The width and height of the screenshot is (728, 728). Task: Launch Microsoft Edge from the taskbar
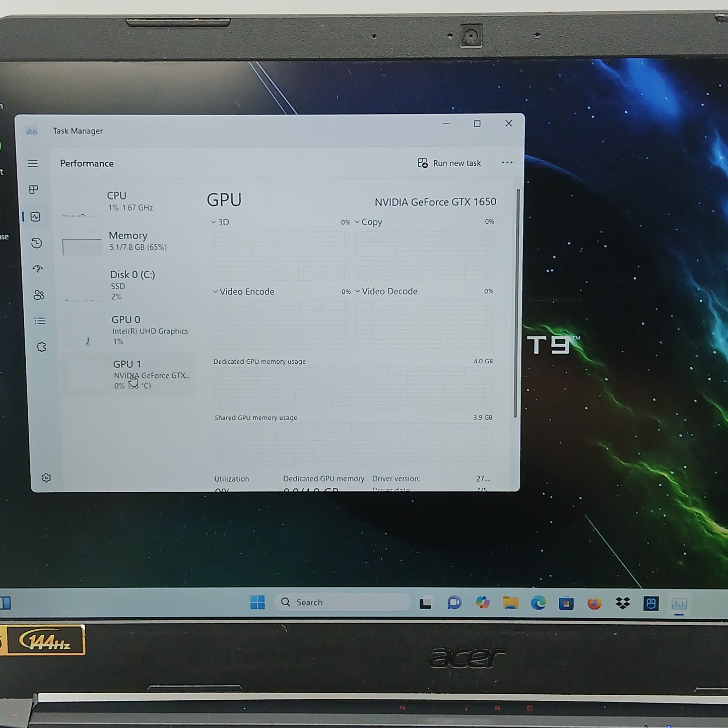pos(538,603)
